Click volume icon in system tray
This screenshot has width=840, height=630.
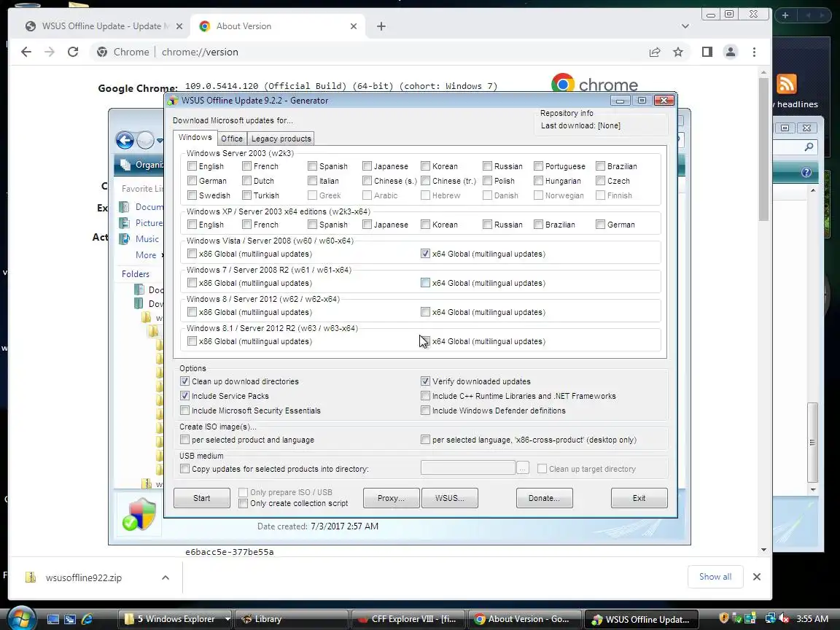(x=784, y=618)
